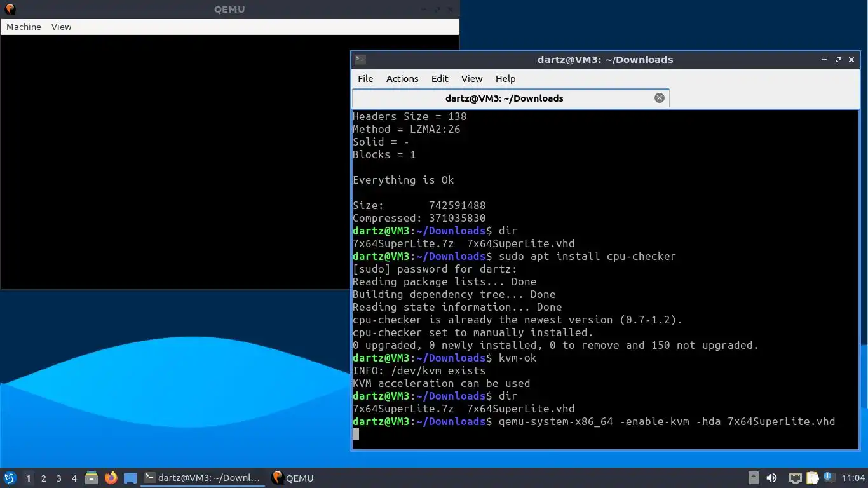This screenshot has width=868, height=488.
Task: Open the update notifier tray icon
Action: coord(829,477)
